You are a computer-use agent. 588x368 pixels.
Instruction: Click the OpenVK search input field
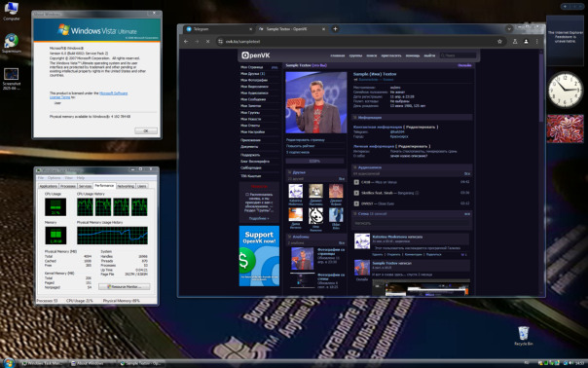[x=459, y=55]
